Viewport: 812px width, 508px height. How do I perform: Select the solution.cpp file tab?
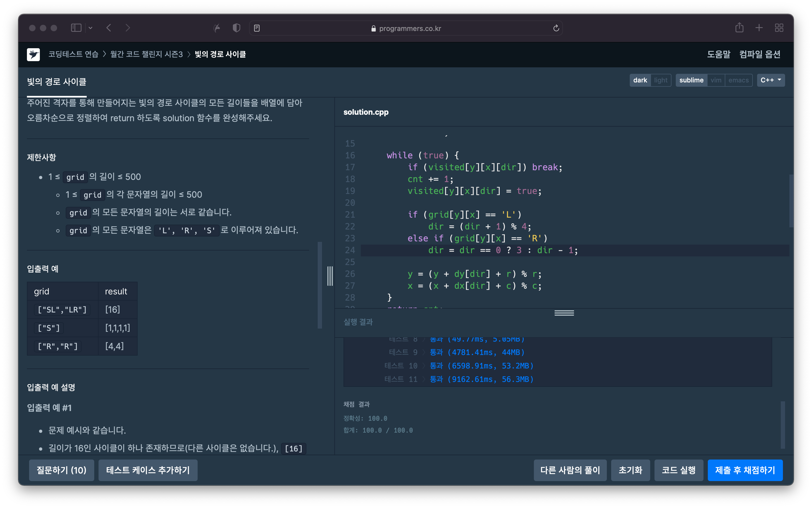point(366,112)
